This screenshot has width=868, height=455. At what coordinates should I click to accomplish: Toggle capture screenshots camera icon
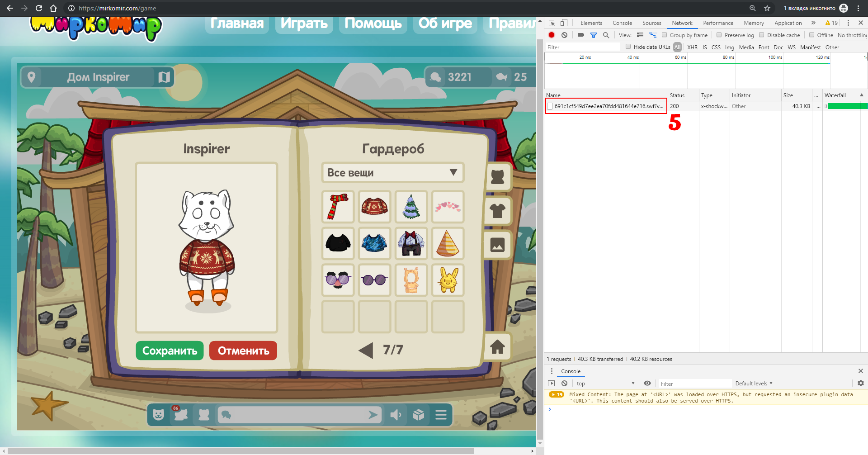click(x=581, y=35)
